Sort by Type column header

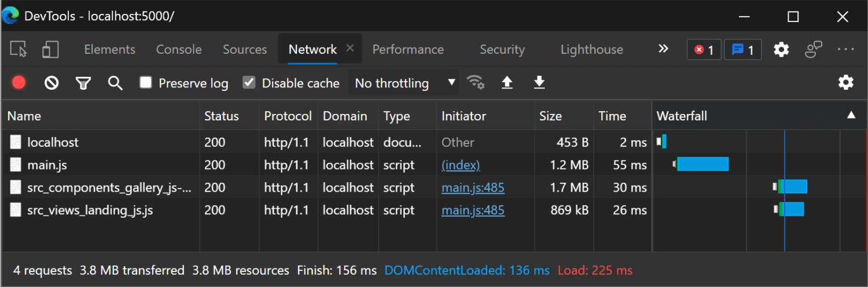pyautogui.click(x=407, y=116)
